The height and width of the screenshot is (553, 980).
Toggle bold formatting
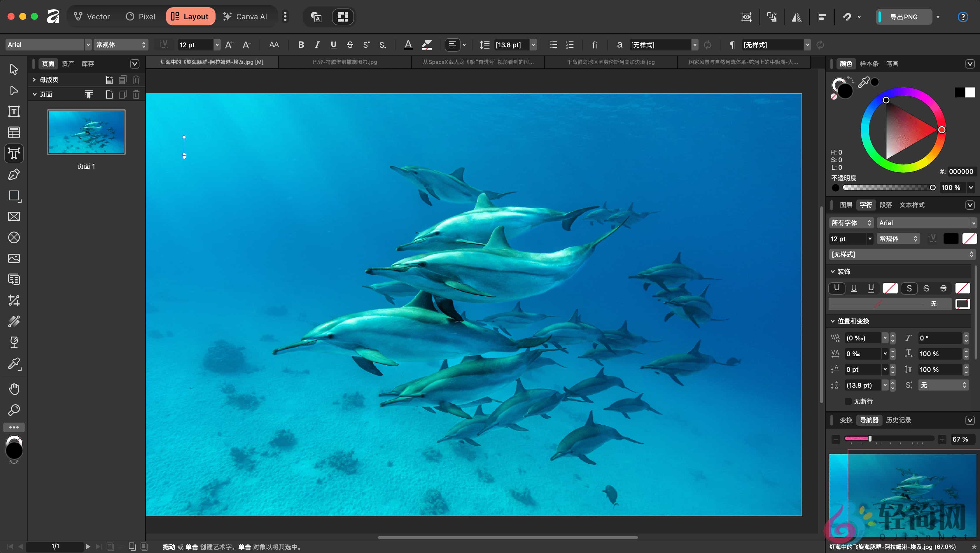301,45
